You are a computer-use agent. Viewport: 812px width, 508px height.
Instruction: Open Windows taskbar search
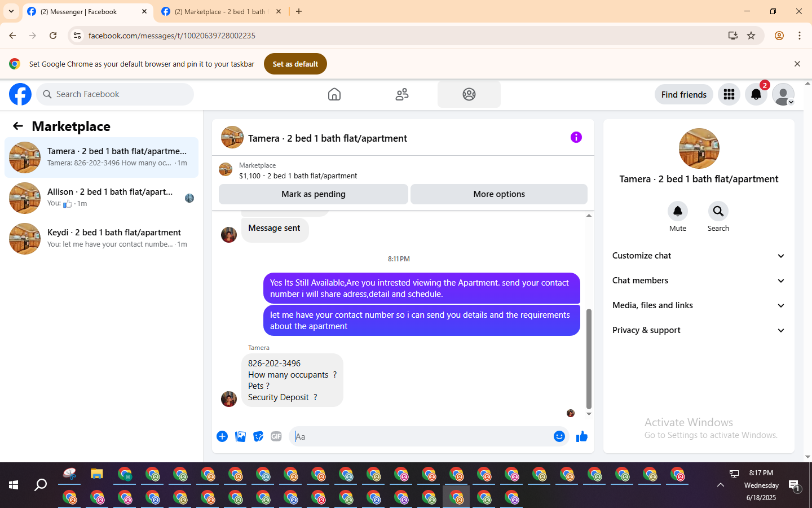[x=41, y=485]
